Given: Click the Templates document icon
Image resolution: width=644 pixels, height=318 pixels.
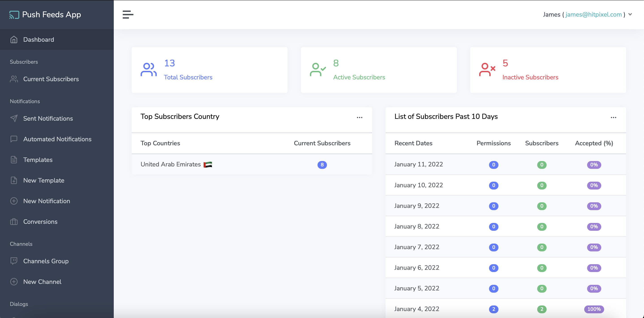Looking at the screenshot, I should click(x=14, y=160).
